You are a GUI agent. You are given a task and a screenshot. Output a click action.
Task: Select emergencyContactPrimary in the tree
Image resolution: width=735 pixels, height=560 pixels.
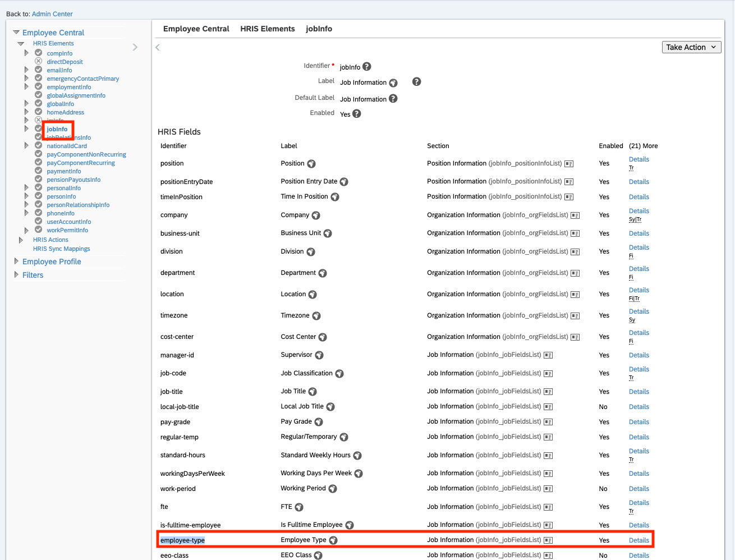83,79
